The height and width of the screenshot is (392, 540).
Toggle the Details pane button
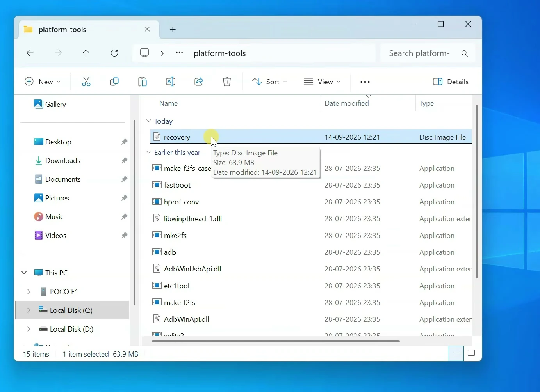[x=451, y=82]
